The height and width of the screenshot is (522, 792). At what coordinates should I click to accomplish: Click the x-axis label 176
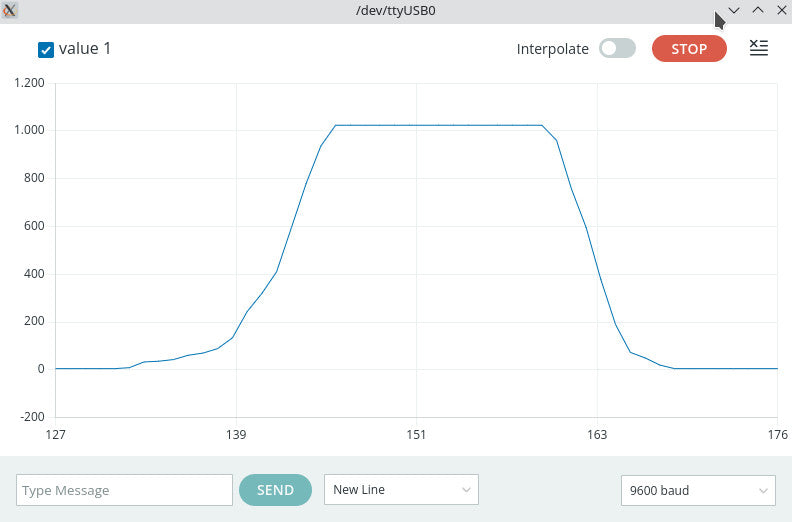(x=778, y=435)
